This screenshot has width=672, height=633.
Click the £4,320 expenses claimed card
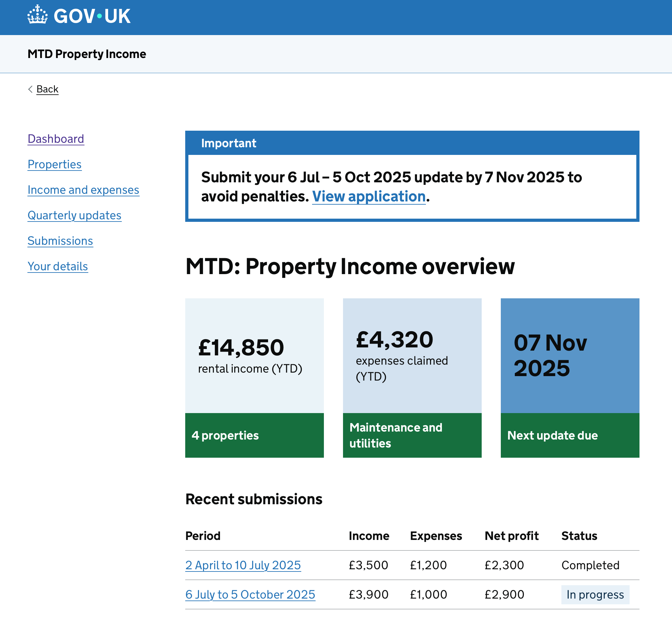pyautogui.click(x=412, y=355)
